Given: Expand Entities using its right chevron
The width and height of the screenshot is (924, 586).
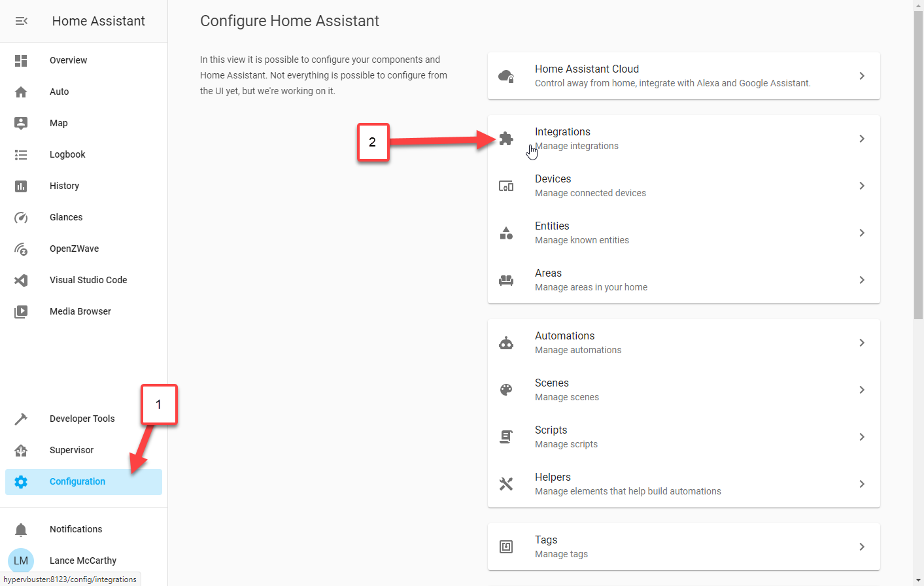Looking at the screenshot, I should pyautogui.click(x=862, y=233).
